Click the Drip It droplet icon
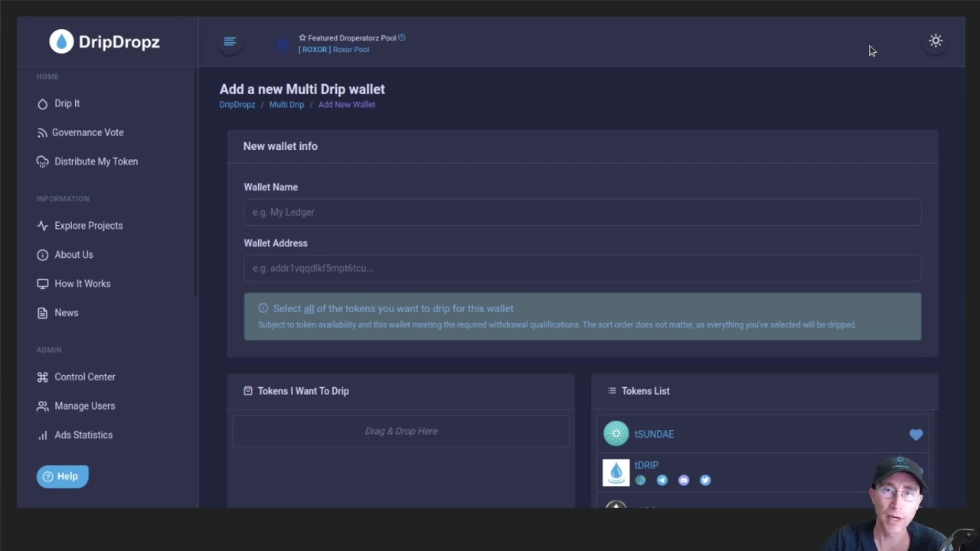Image resolution: width=980 pixels, height=551 pixels. [42, 103]
